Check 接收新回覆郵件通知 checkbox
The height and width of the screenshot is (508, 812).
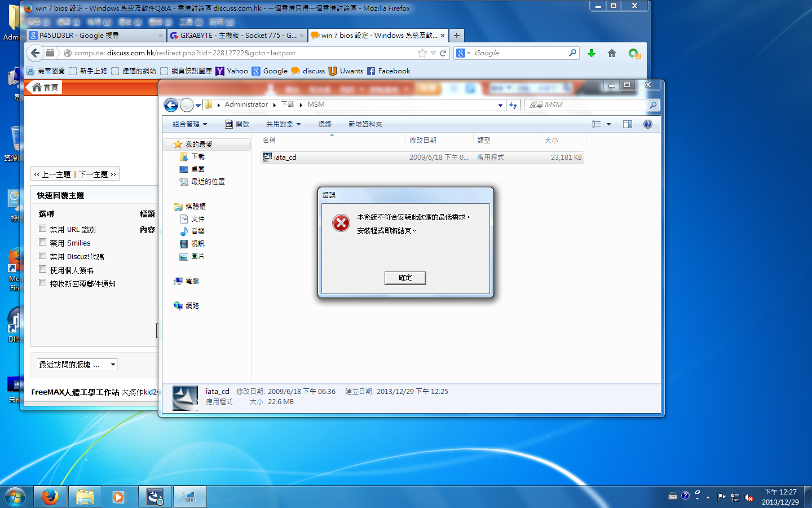[x=42, y=283]
